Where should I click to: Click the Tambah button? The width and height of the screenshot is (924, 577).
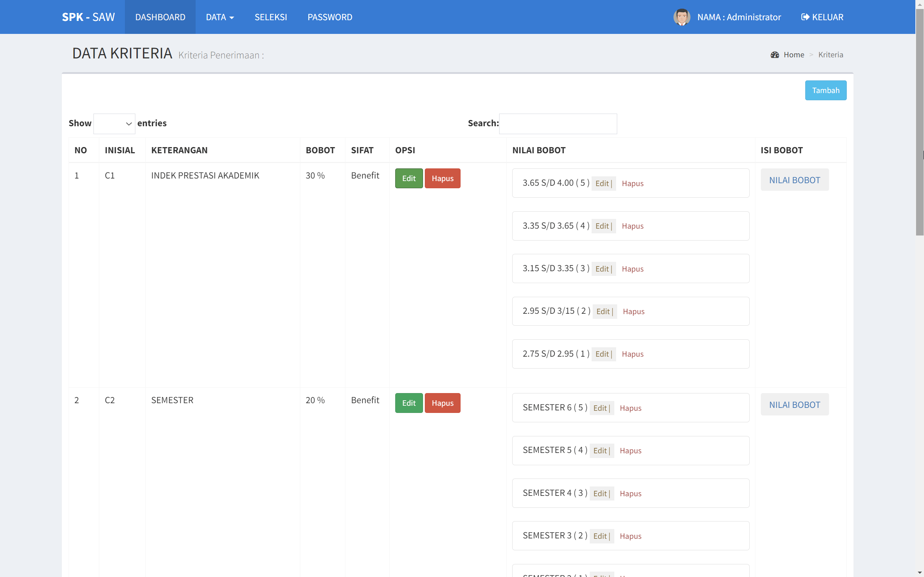click(x=825, y=91)
